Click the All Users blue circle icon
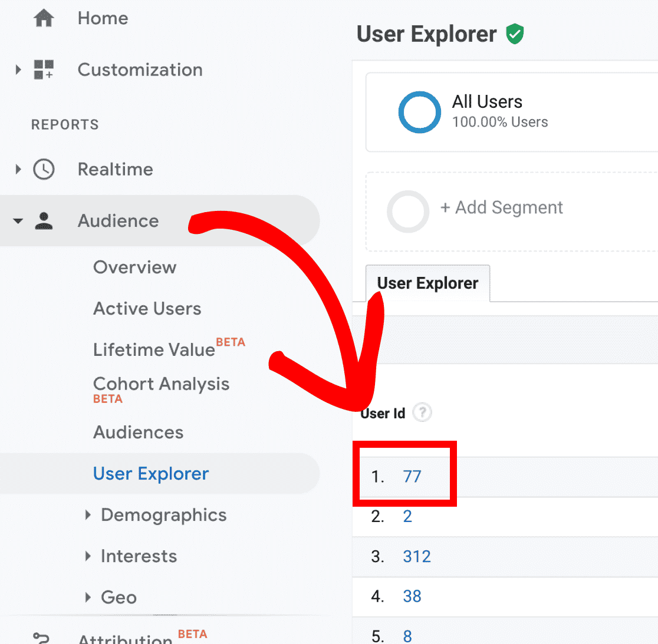This screenshot has height=644, width=658. (419, 112)
